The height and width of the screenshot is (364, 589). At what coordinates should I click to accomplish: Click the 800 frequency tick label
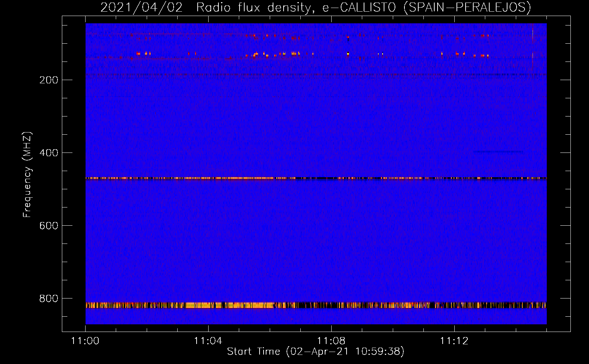click(49, 298)
